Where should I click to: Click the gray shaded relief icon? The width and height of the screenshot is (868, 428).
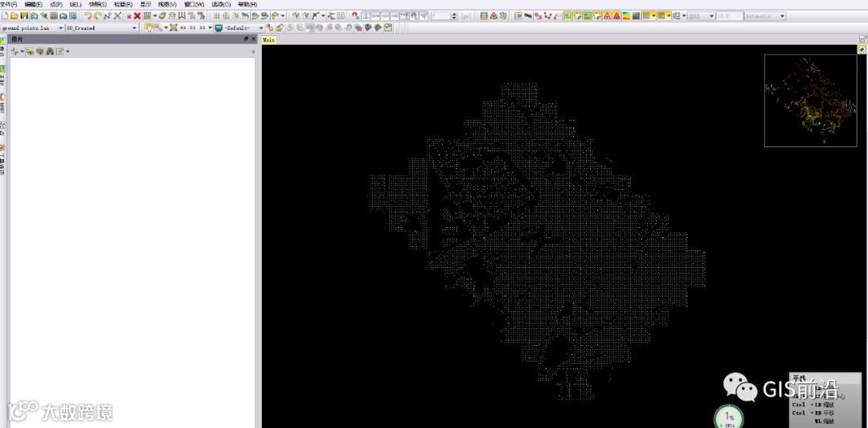[636, 16]
